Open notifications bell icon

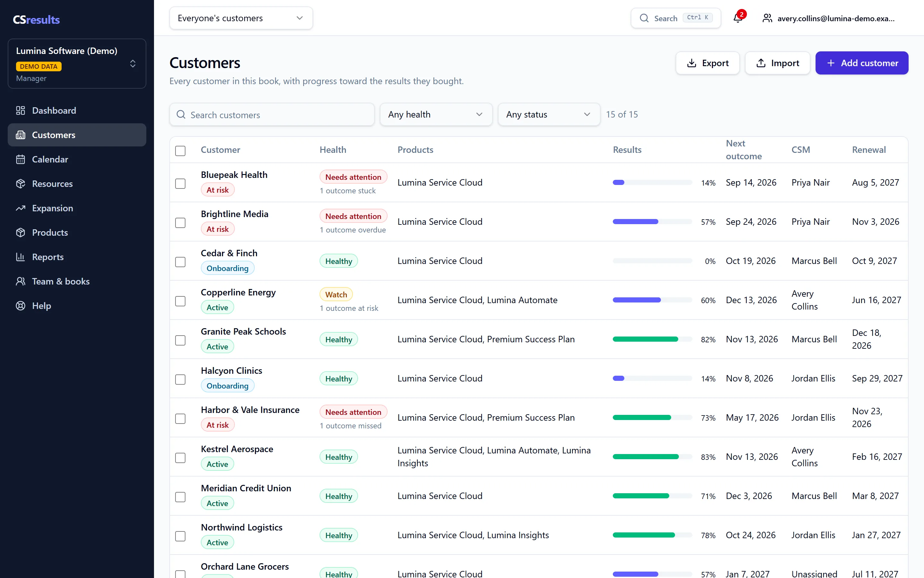pyautogui.click(x=738, y=18)
